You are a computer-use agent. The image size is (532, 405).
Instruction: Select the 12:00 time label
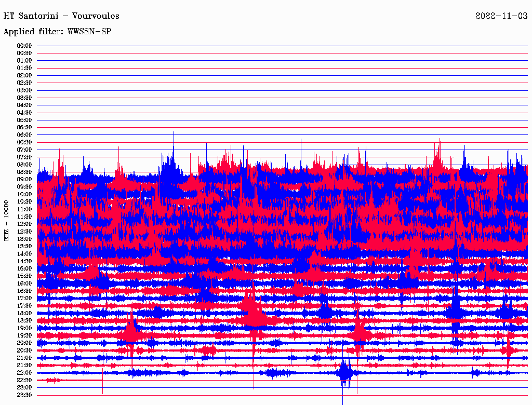coord(24,224)
